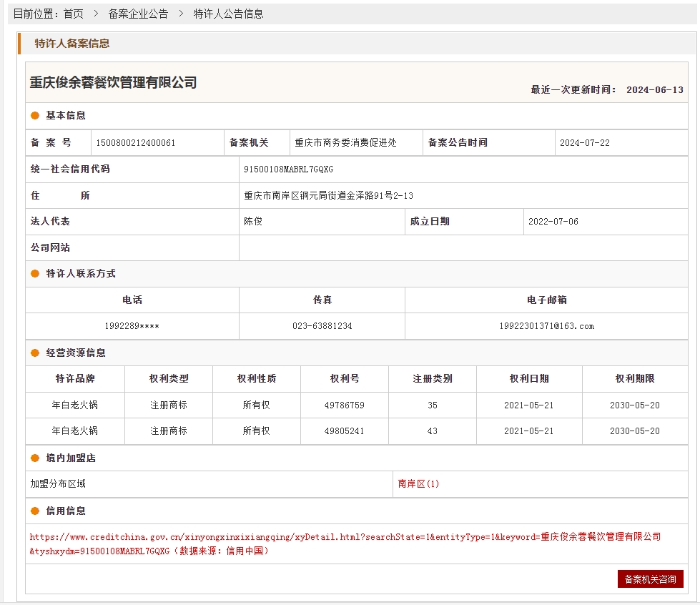Viewport: 700px width, 605px height.
Task: Open the creditchina.gov.cn credit info URL
Action: coord(345,543)
